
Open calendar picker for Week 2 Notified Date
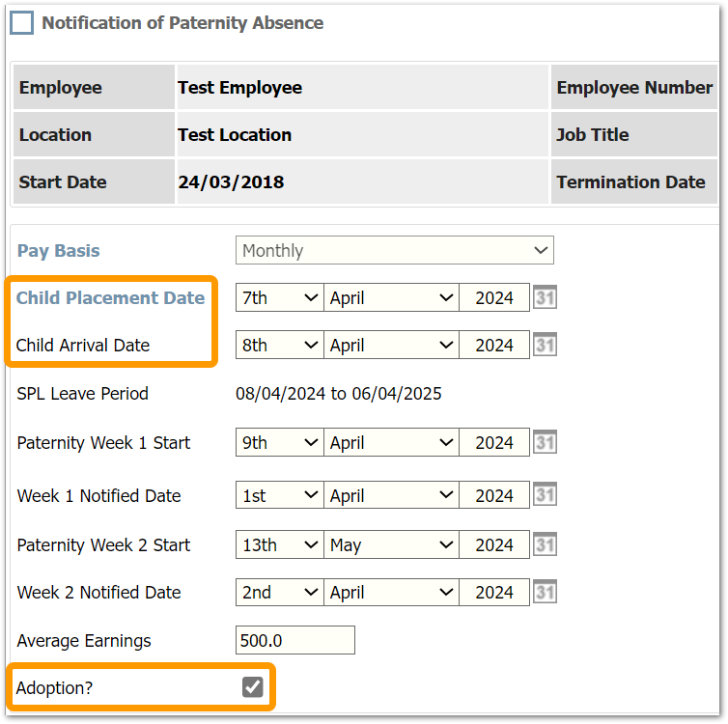(545, 593)
